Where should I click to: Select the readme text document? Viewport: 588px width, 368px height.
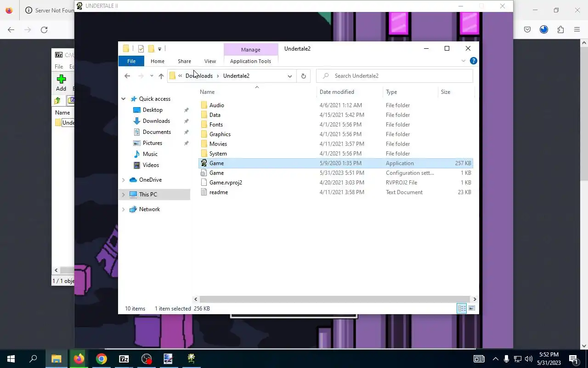[218, 192]
